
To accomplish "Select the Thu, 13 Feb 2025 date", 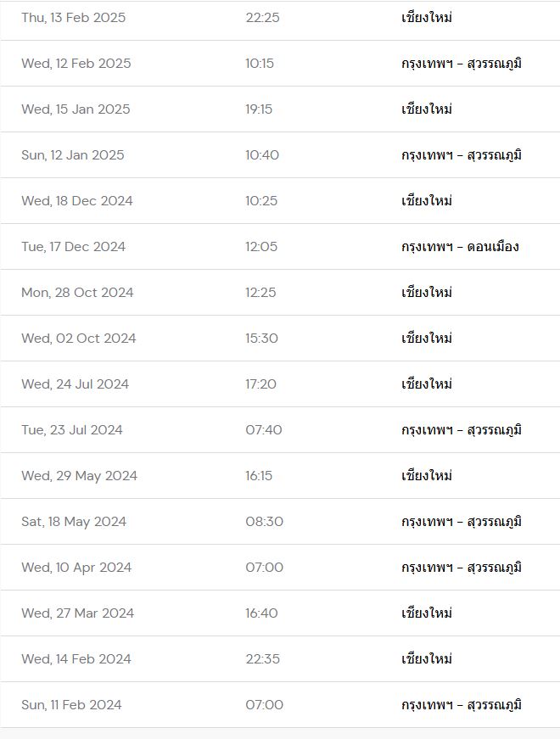I will [74, 18].
